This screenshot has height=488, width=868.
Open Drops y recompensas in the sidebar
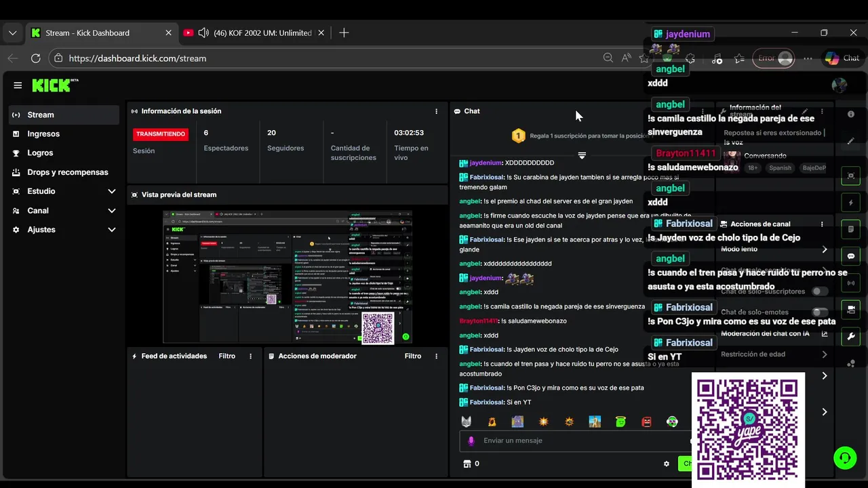click(x=64, y=172)
